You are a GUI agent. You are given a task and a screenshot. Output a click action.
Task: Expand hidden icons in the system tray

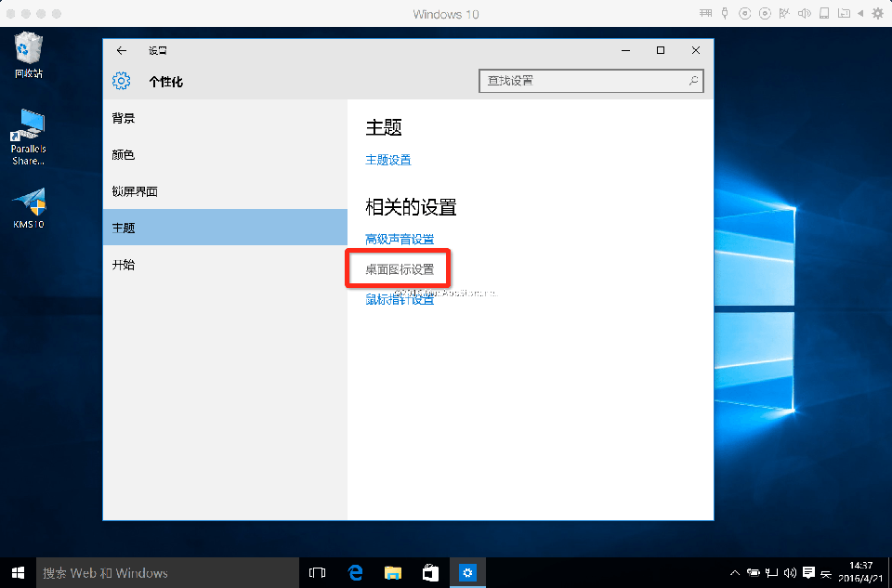734,572
